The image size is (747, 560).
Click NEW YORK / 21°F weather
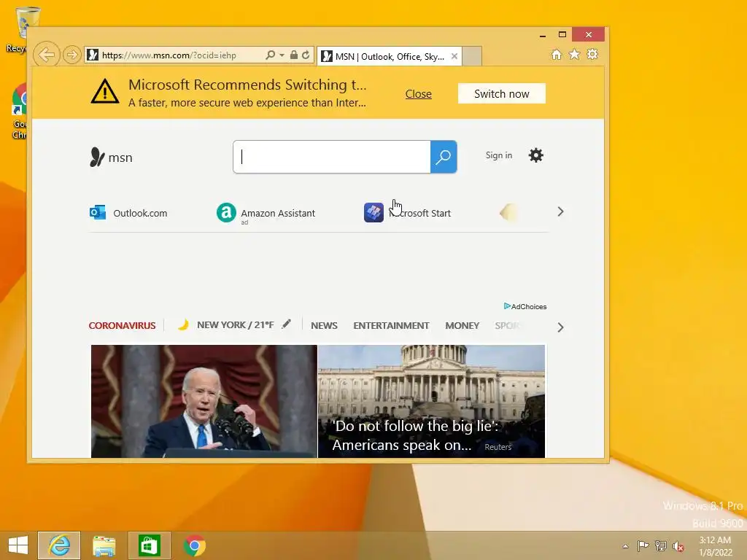point(236,324)
